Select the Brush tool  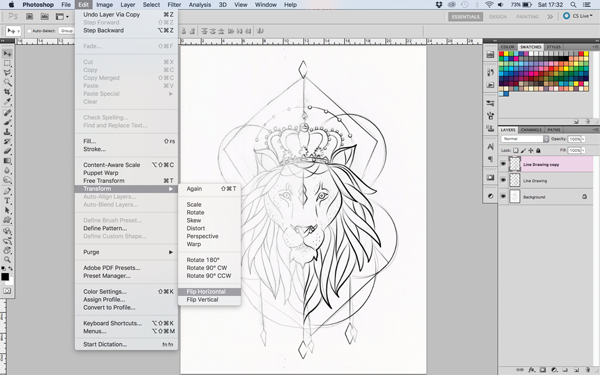pos(7,122)
